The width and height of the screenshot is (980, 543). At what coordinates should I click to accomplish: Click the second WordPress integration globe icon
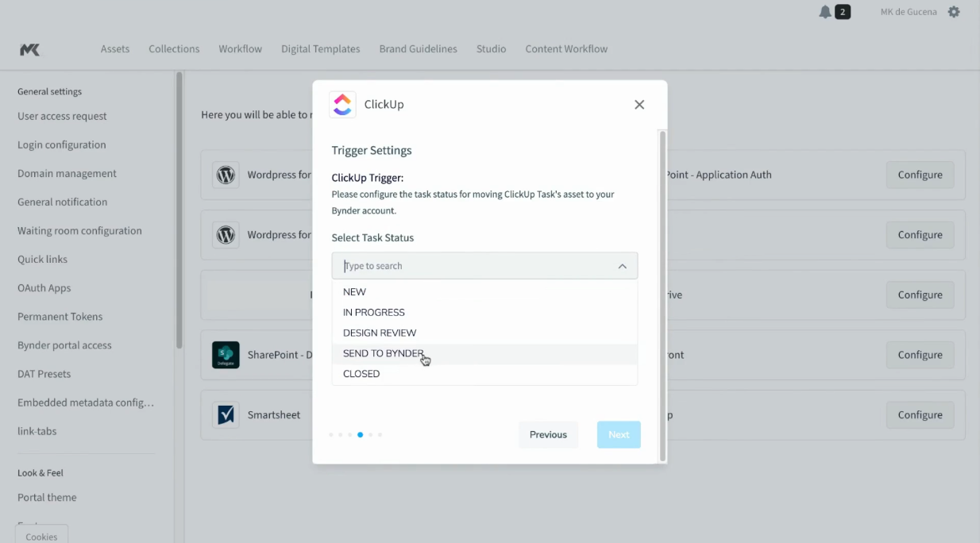(226, 235)
